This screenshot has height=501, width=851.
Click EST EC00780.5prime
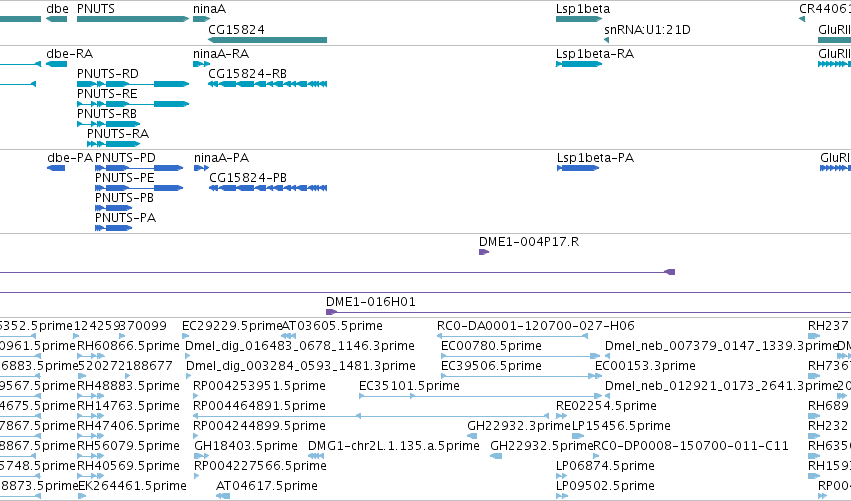click(491, 346)
